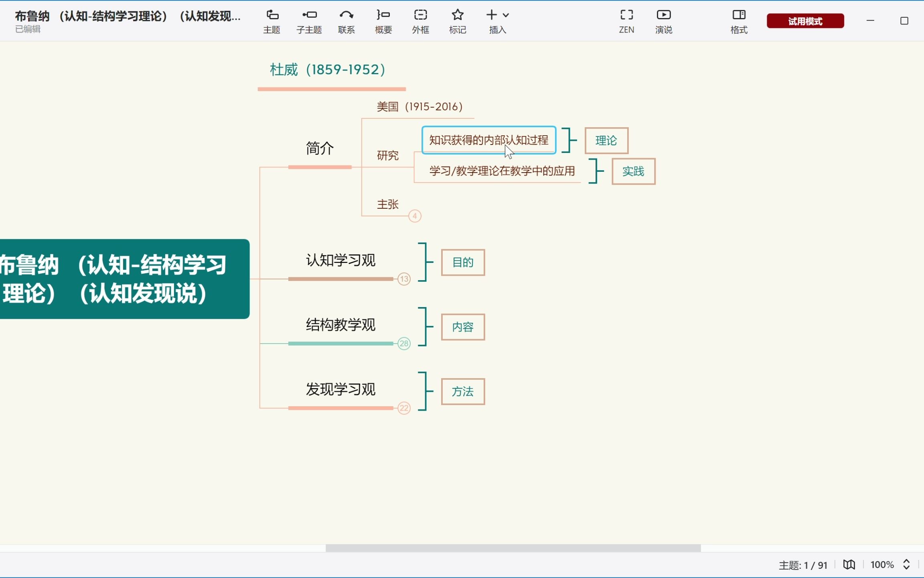Click the horizontal scrollbar thumb
Viewport: 924px width, 578px height.
coord(513,548)
